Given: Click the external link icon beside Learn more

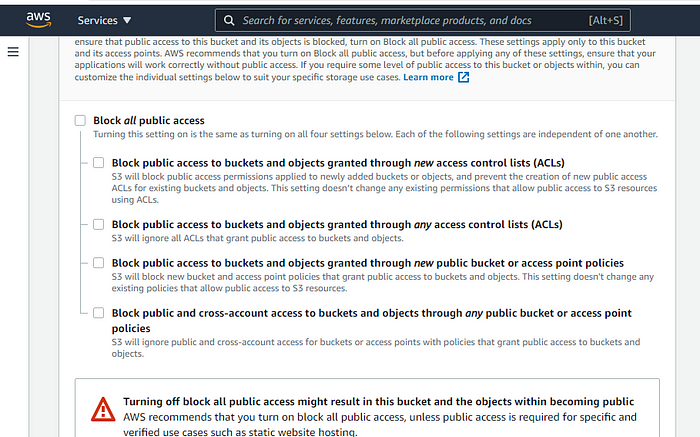Looking at the screenshot, I should point(463,77).
